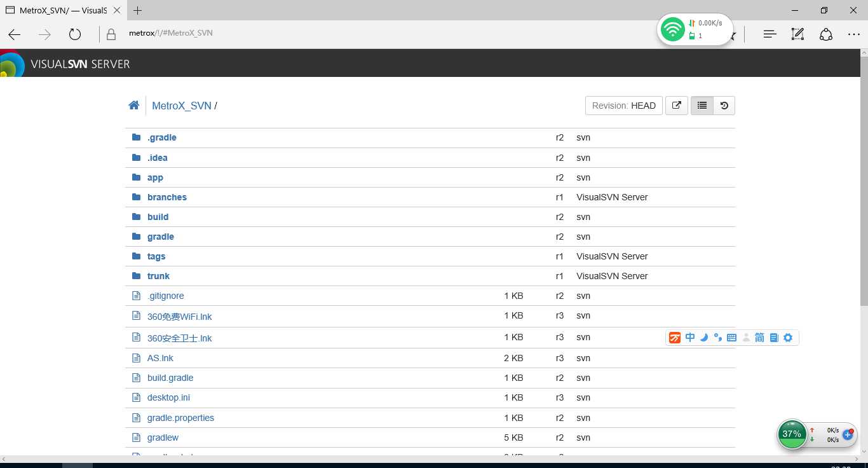Open the browser Hub icon
This screenshot has width=868, height=468.
770,34
